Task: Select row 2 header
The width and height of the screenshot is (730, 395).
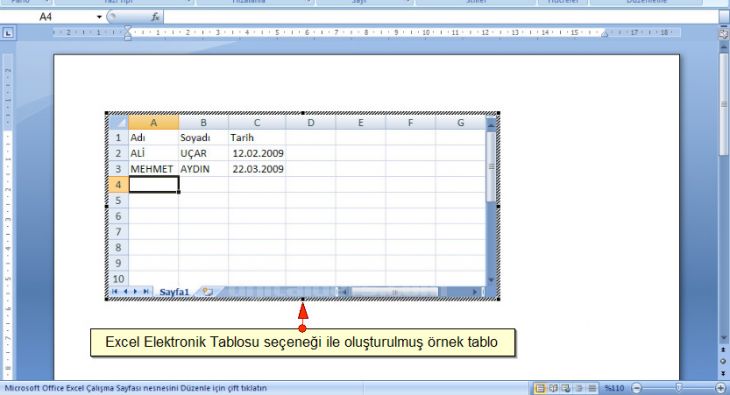Action: coord(118,153)
